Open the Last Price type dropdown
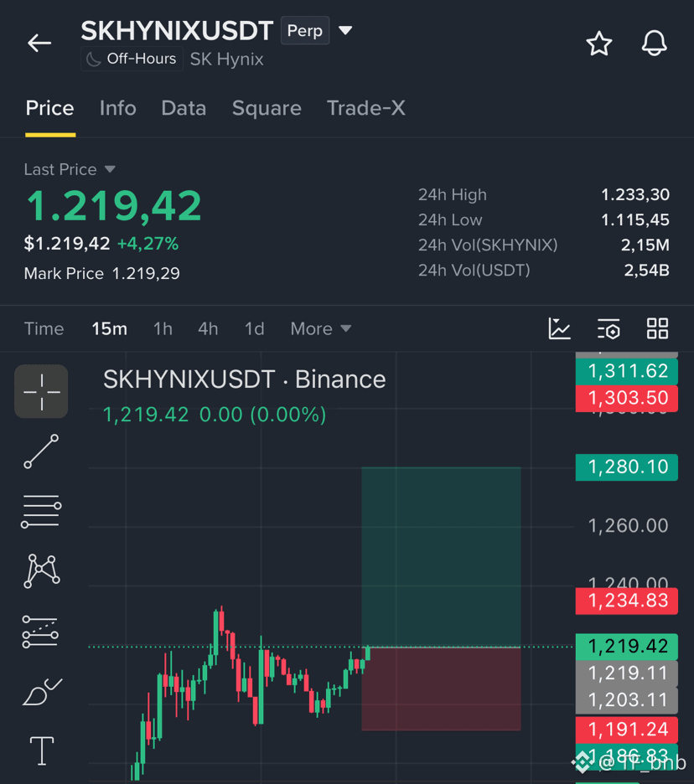The width and height of the screenshot is (694, 784). pyautogui.click(x=110, y=169)
